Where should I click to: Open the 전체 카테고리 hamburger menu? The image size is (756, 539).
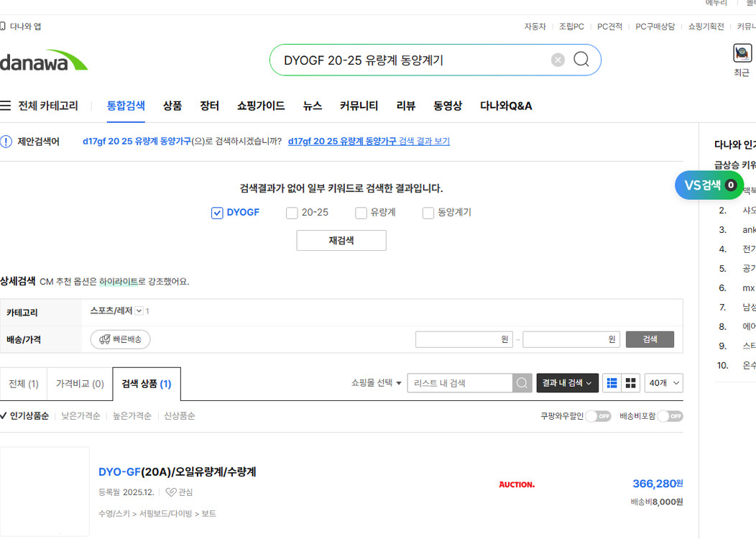point(5,106)
